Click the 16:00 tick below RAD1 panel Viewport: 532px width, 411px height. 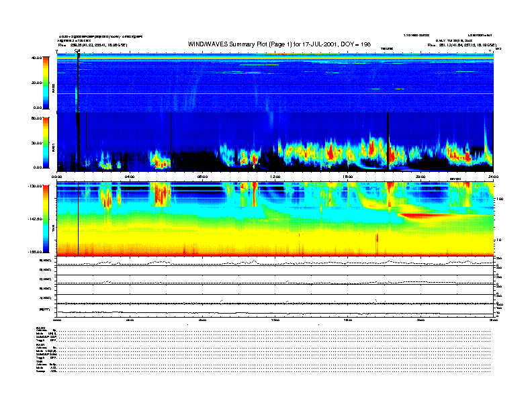(x=348, y=177)
